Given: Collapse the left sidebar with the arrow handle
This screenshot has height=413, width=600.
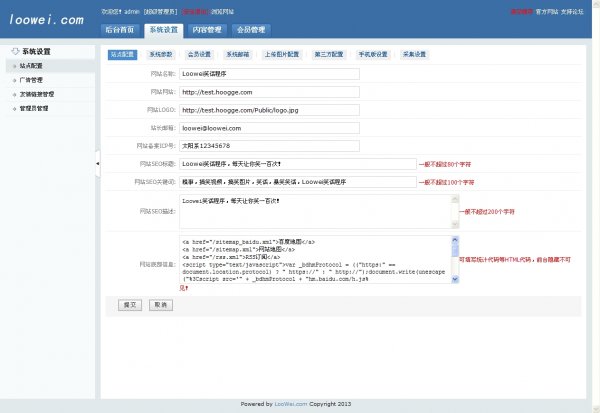Looking at the screenshot, I should coord(98,164).
